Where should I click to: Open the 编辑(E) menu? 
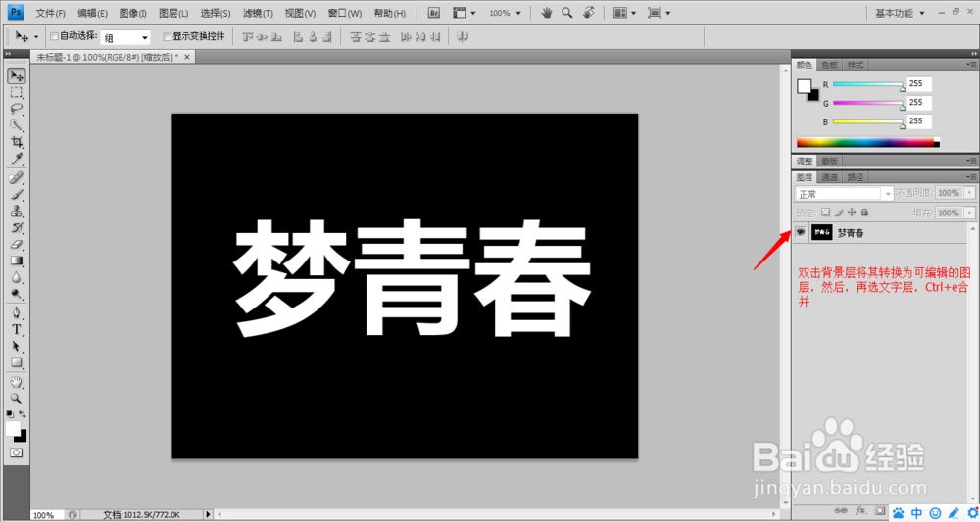(x=92, y=13)
